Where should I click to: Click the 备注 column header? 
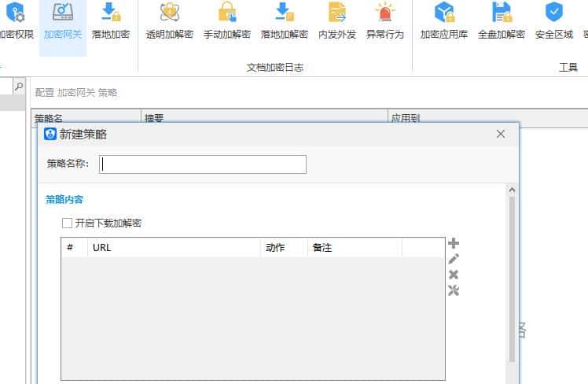coord(355,247)
